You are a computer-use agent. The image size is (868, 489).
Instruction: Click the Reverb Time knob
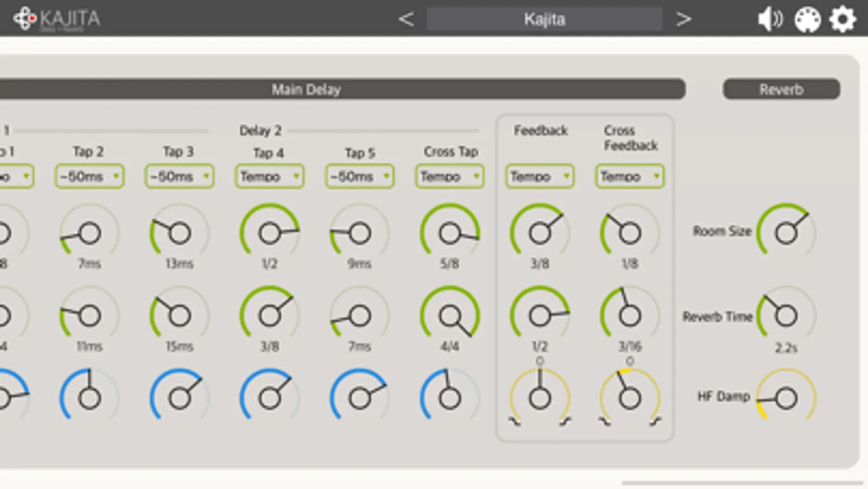786,315
